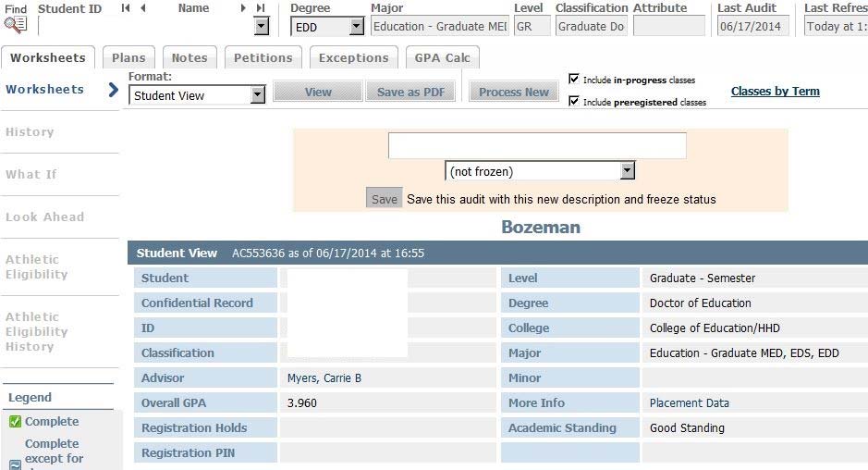Click the Worksheets sidebar chevron arrow

(113, 90)
